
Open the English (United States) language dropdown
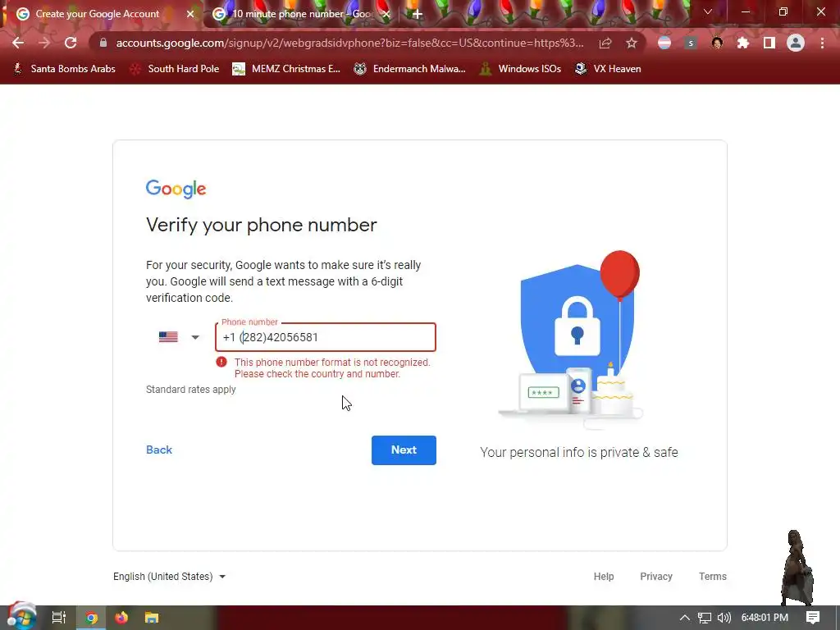(169, 577)
